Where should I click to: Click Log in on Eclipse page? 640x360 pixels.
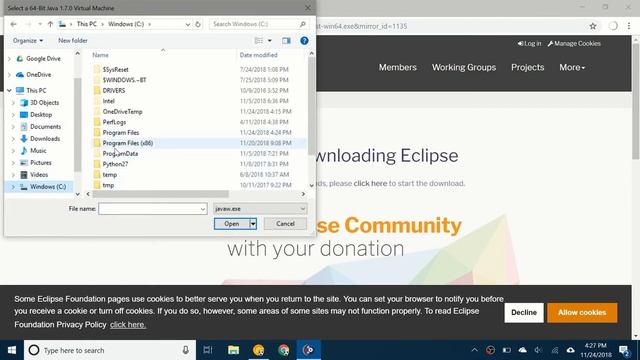pos(529,44)
